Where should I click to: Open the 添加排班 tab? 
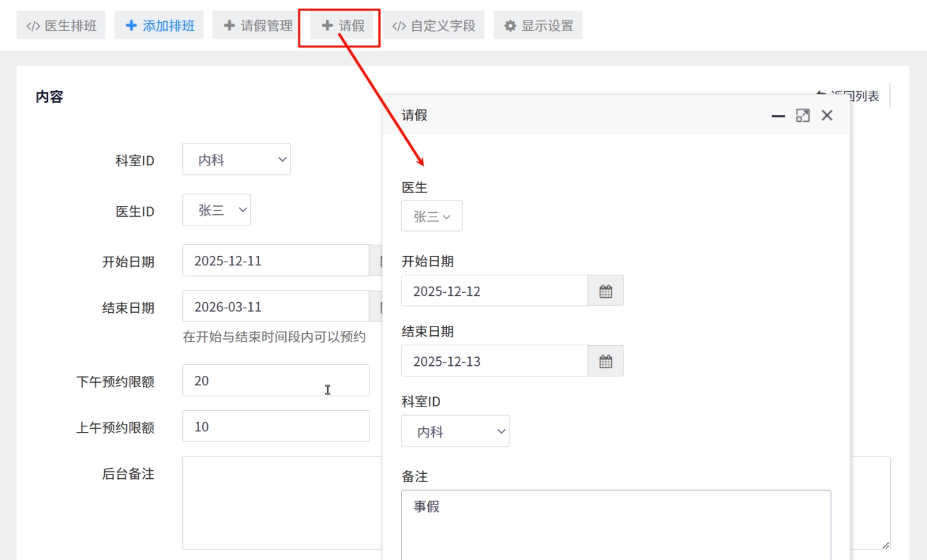pos(159,26)
